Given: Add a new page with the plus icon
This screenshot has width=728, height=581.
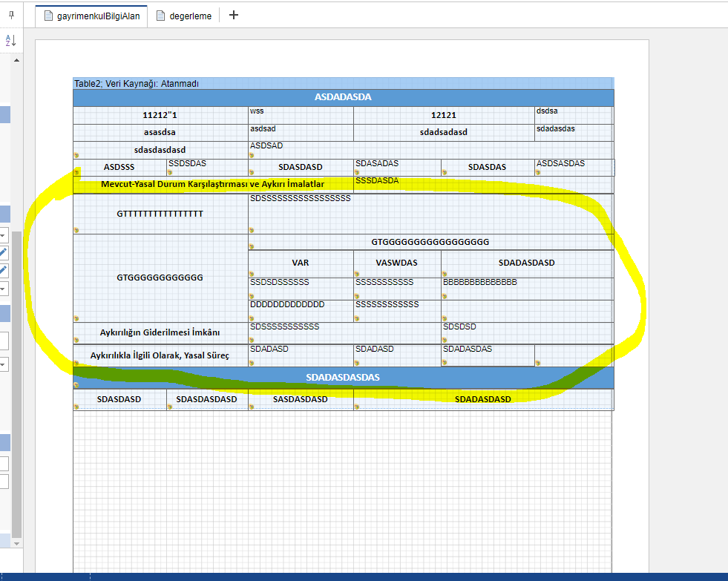Looking at the screenshot, I should 233,15.
